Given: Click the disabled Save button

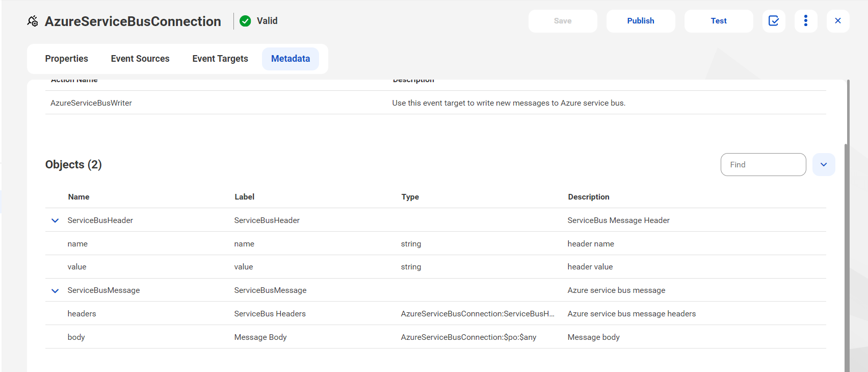Looking at the screenshot, I should (x=563, y=21).
